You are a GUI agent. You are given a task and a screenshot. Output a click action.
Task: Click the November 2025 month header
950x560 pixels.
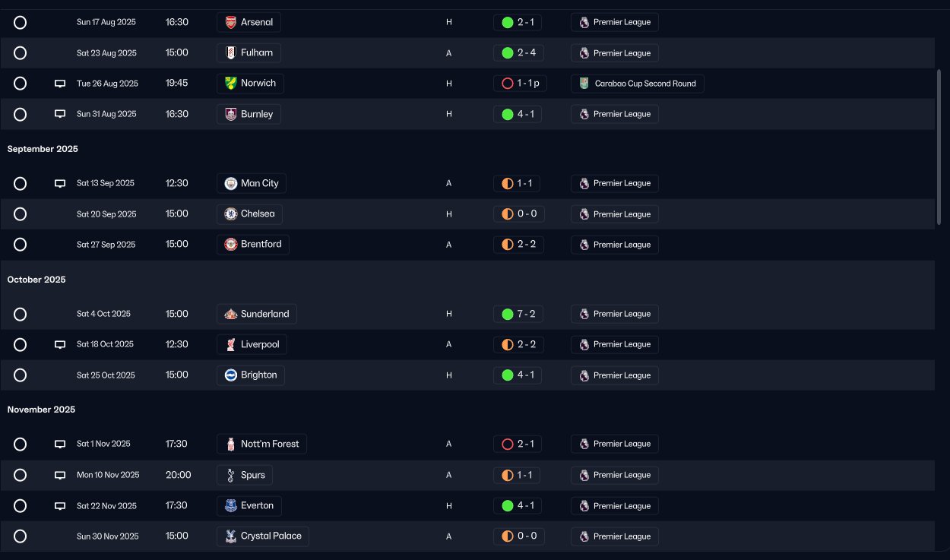point(42,410)
